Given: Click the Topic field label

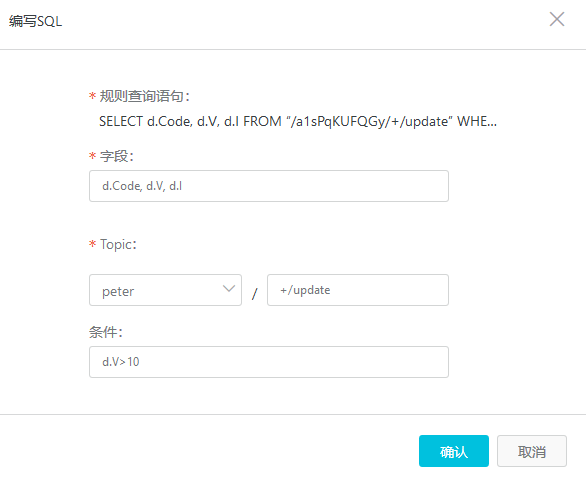Looking at the screenshot, I should [118, 244].
